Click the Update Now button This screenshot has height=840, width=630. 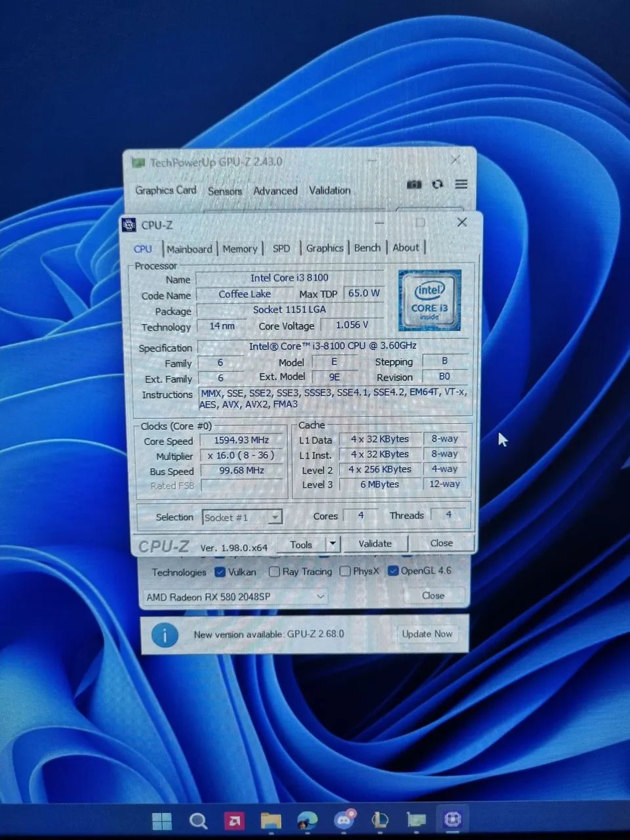[427, 634]
